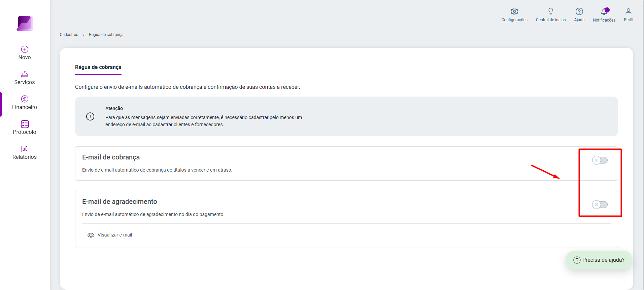Open the Financeiro dollar icon

click(25, 99)
